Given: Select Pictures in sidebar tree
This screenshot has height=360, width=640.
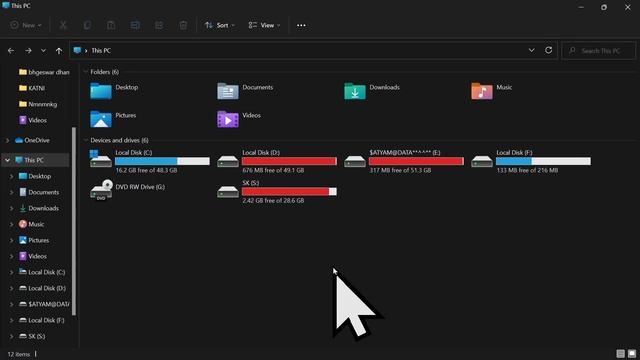Looking at the screenshot, I should coord(34,240).
